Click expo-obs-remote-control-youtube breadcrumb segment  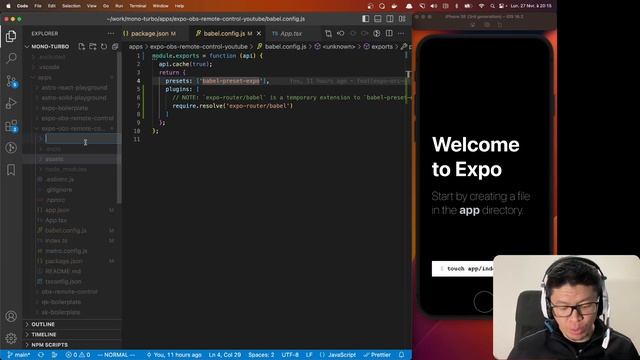point(199,47)
